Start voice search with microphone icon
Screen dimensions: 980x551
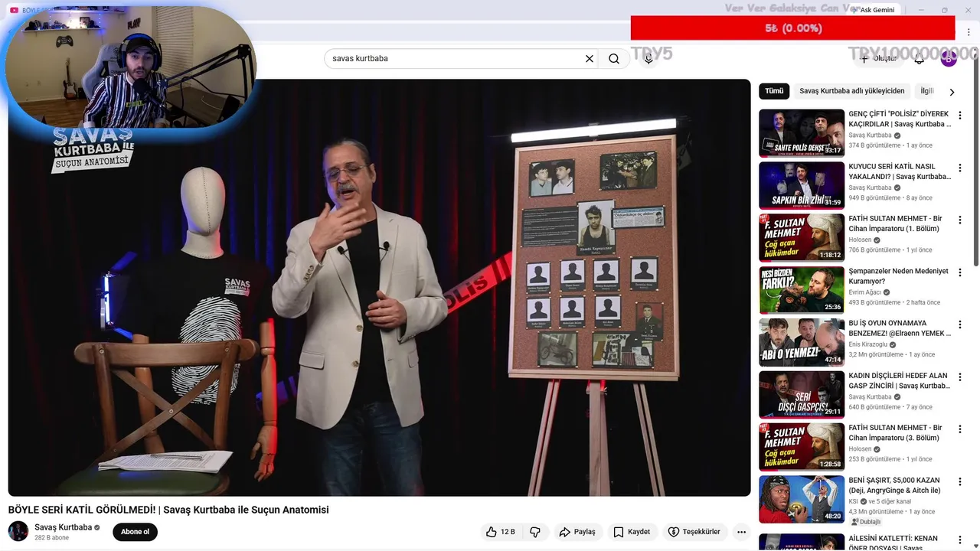pos(648,59)
